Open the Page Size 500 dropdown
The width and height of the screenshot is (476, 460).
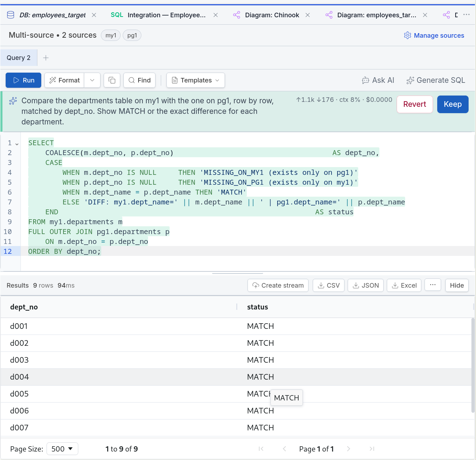(62, 449)
